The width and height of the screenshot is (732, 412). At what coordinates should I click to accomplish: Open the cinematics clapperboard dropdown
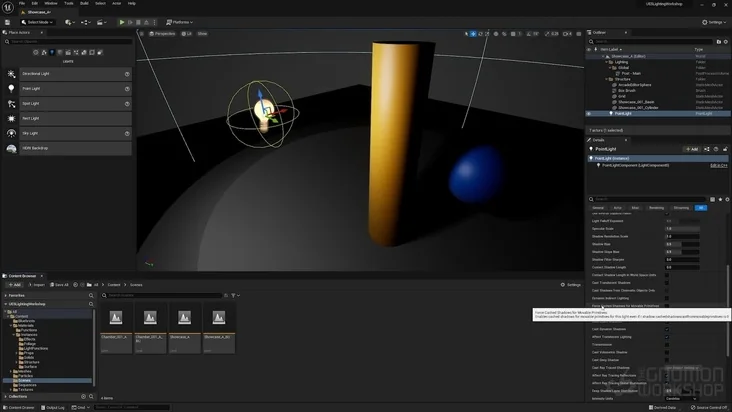101,22
